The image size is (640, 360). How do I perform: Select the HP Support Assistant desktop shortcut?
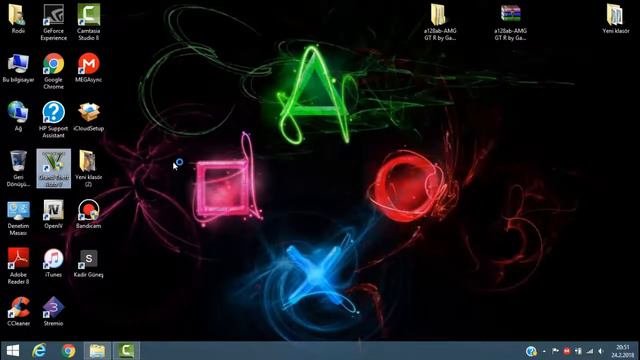coord(53,120)
